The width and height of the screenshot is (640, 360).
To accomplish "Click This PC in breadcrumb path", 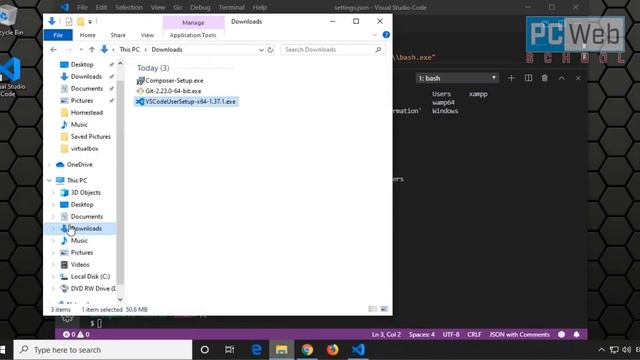I will point(129,49).
